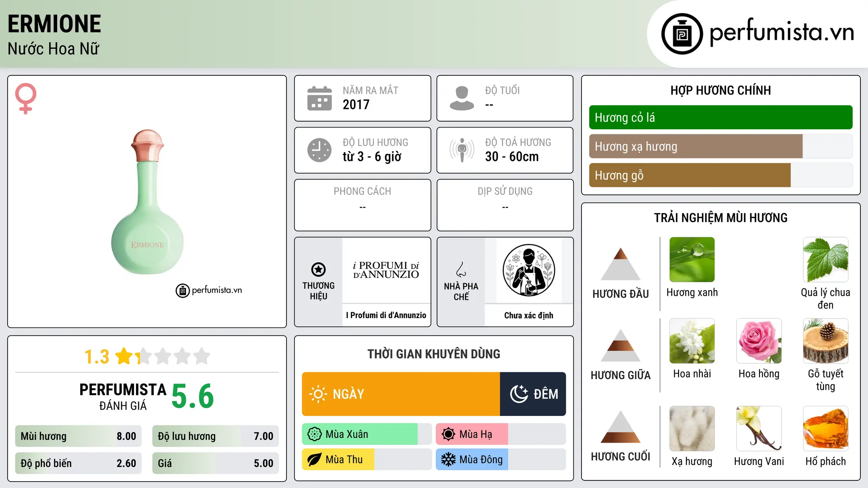Image resolution: width=868 pixels, height=488 pixels.
Task: Click the Mùi hương 8.00 score row
Action: 78,436
